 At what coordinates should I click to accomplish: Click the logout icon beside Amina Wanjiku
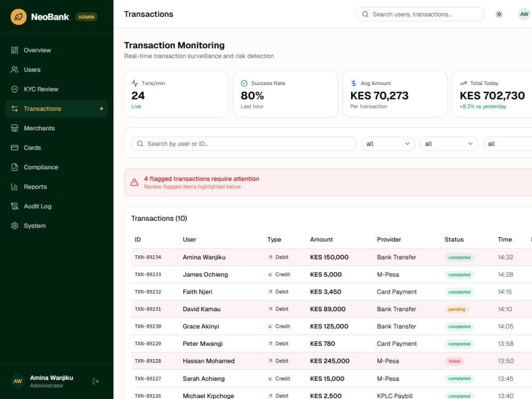96,381
